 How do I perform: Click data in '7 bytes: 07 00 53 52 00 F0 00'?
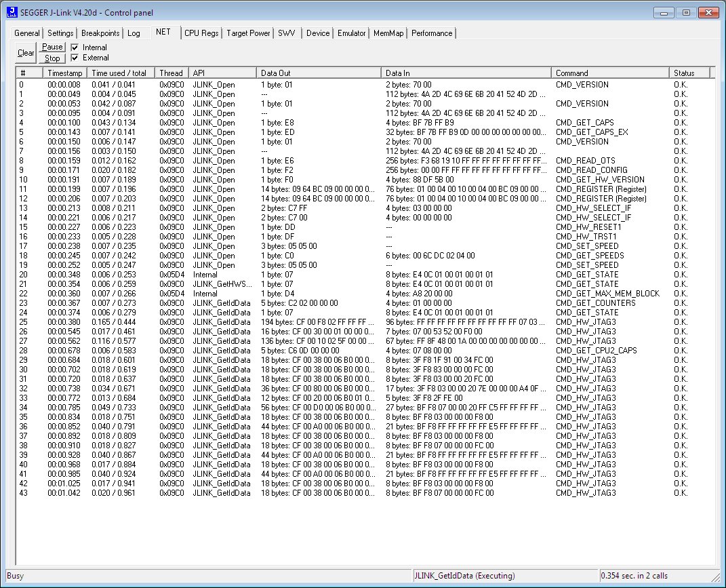click(x=434, y=332)
